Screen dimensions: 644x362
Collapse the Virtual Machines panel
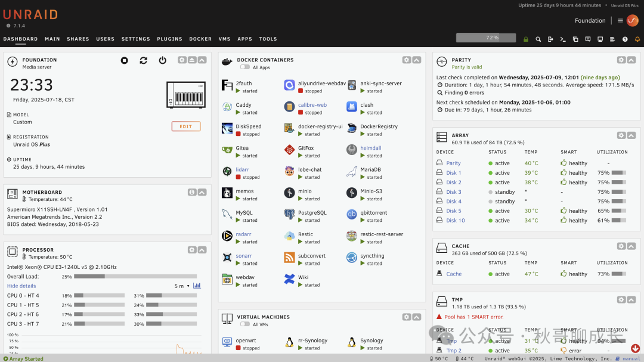tap(417, 317)
